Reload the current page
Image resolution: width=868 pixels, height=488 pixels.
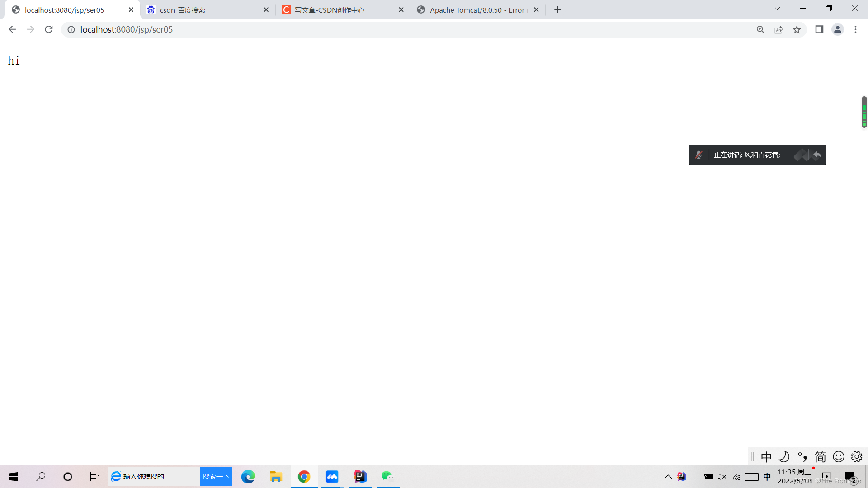click(48, 29)
